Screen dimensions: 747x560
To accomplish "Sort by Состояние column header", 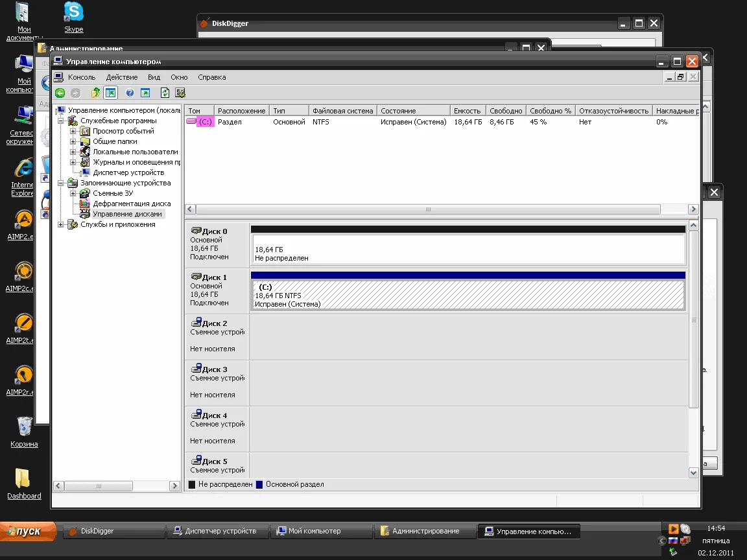I will (x=413, y=110).
